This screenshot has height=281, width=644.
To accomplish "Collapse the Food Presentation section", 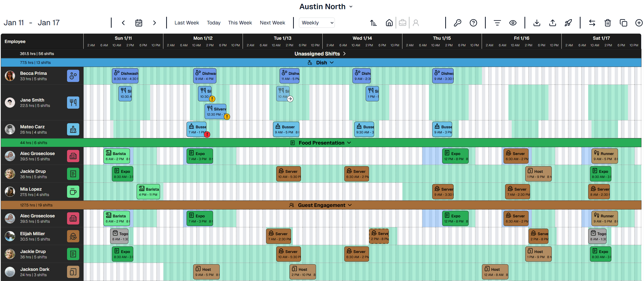I will (x=321, y=143).
